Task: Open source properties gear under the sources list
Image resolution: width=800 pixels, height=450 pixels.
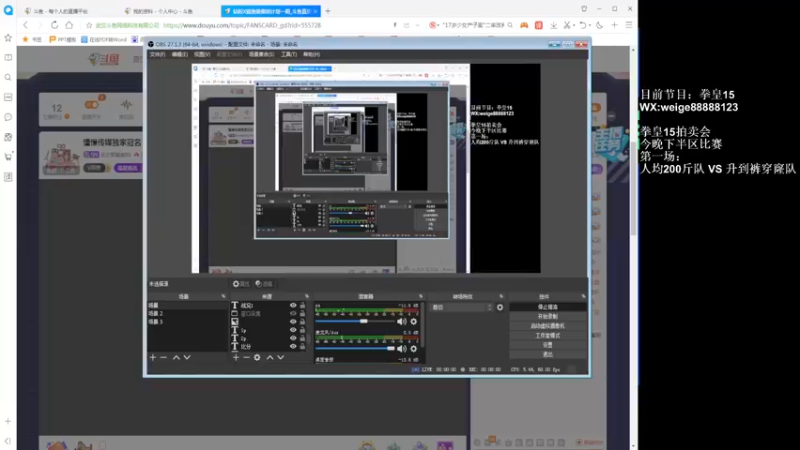Action: pos(257,358)
